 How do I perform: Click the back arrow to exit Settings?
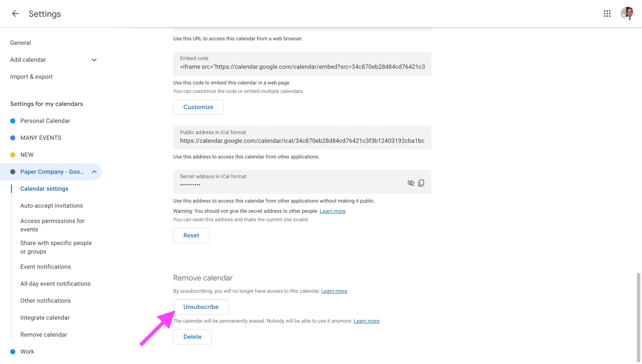click(15, 14)
